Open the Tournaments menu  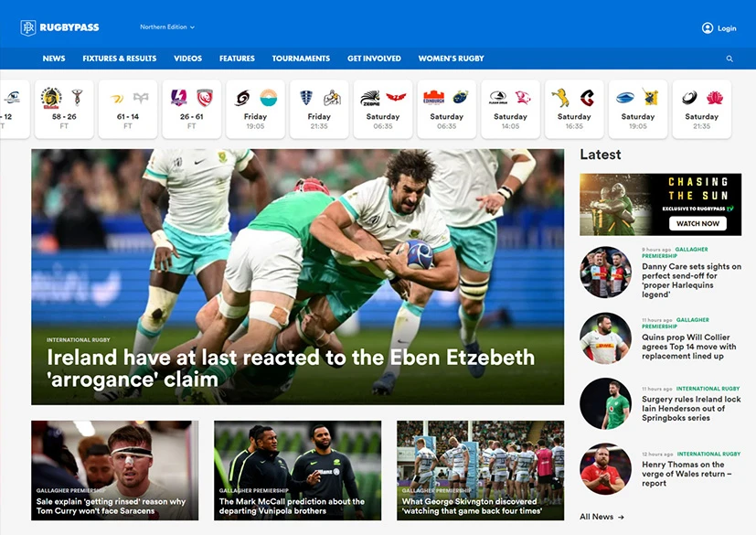click(301, 59)
